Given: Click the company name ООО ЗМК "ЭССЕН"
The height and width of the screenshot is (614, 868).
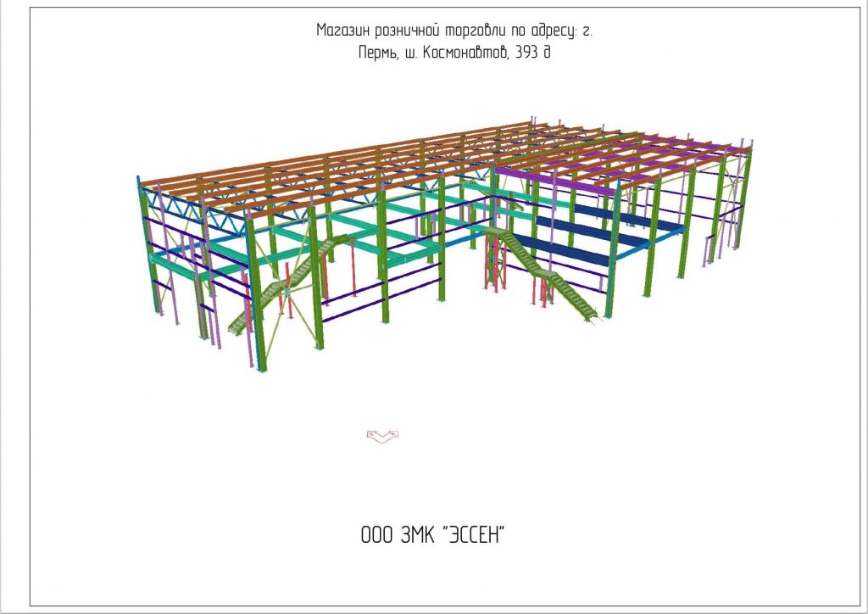Looking at the screenshot, I should point(433,535).
